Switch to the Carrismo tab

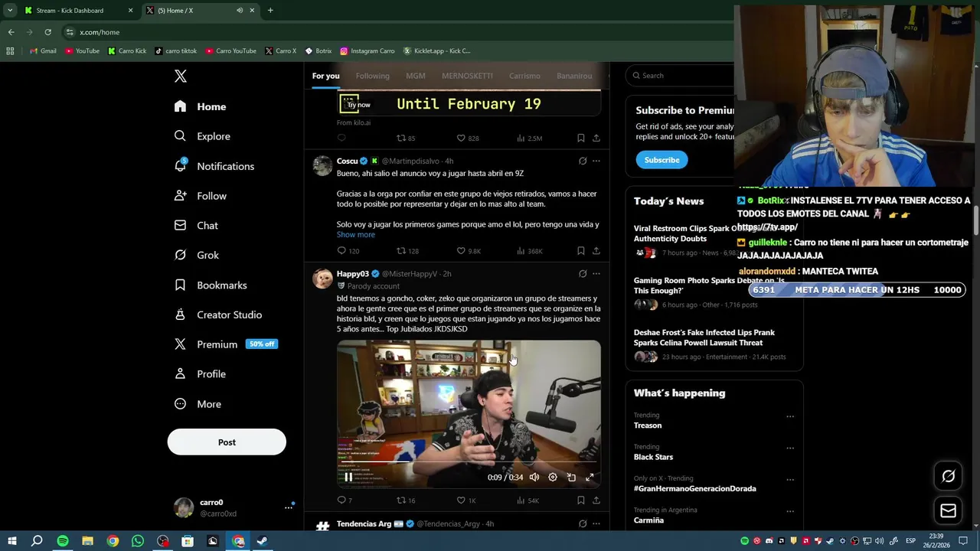[x=524, y=76]
